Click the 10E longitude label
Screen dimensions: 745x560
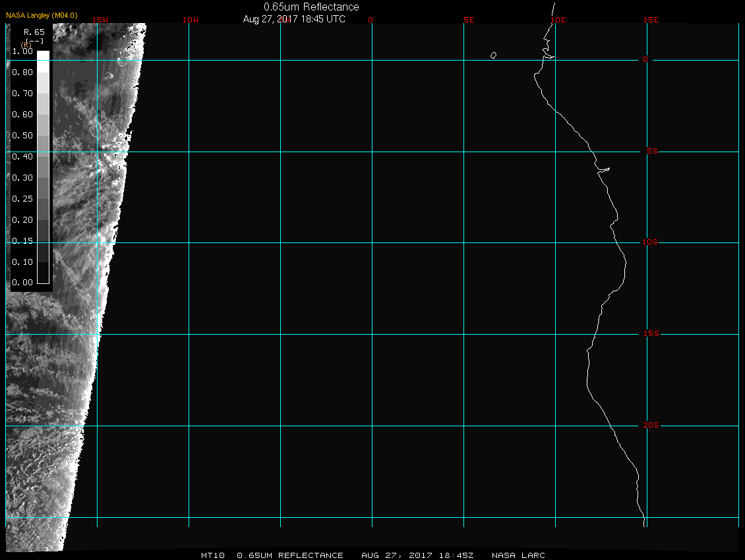558,20
